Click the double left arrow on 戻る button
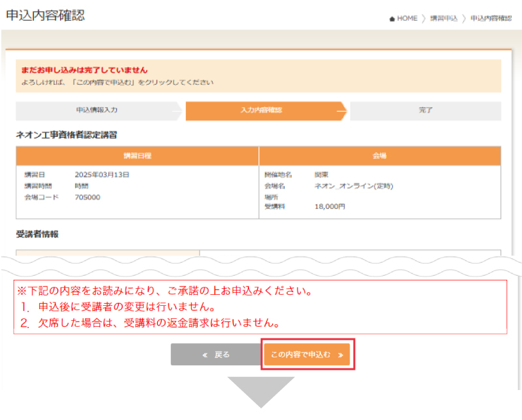Viewport: 522px width, 420px height. pyautogui.click(x=206, y=355)
